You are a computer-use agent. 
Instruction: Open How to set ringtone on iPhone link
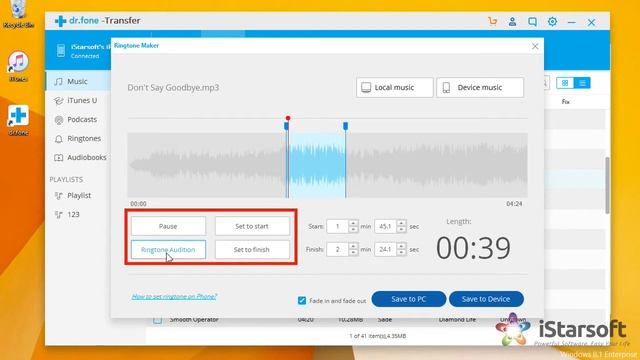click(175, 297)
